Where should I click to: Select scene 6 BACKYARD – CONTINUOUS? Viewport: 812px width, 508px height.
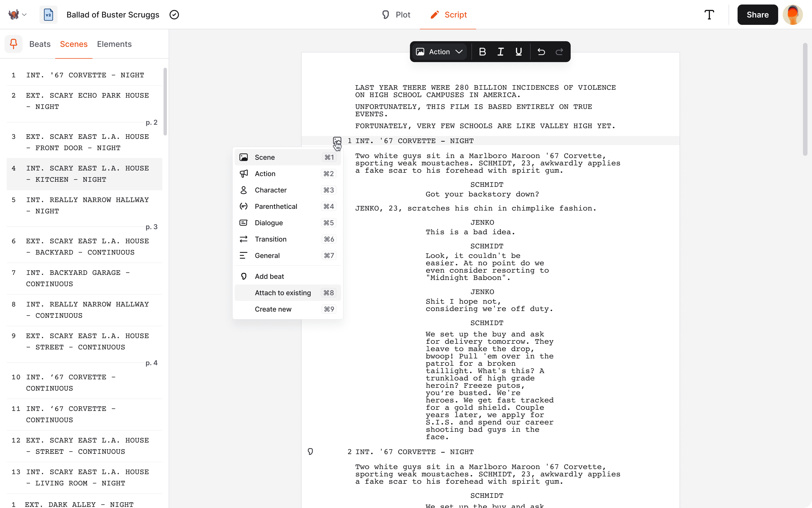[85, 247]
